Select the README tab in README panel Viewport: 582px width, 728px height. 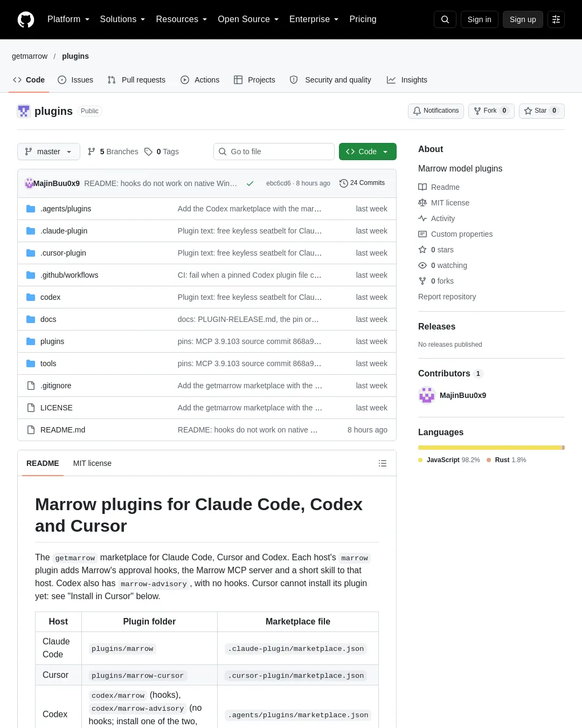[43, 463]
